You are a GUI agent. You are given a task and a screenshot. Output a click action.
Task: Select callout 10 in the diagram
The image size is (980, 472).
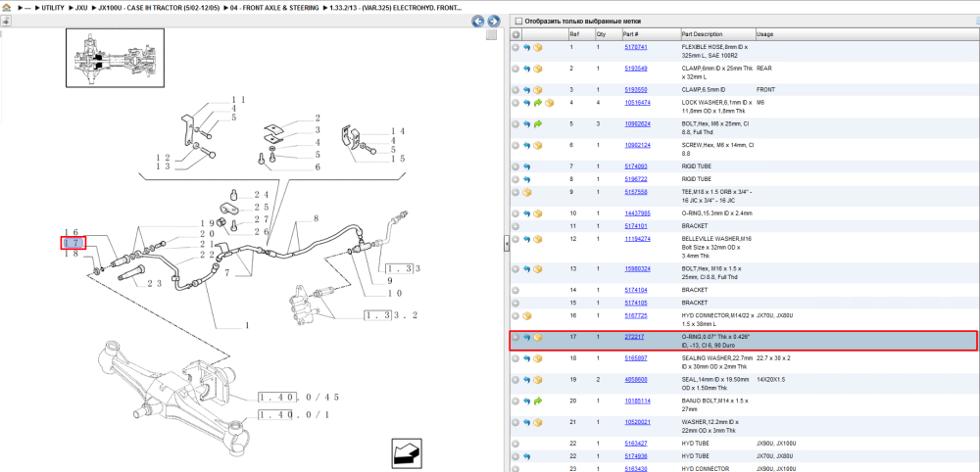pos(393,294)
